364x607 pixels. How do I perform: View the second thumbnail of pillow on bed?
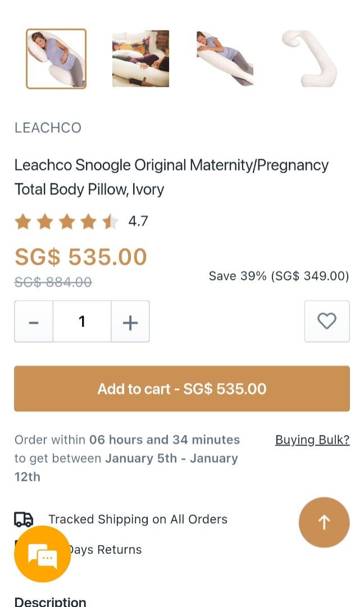pyautogui.click(x=140, y=59)
